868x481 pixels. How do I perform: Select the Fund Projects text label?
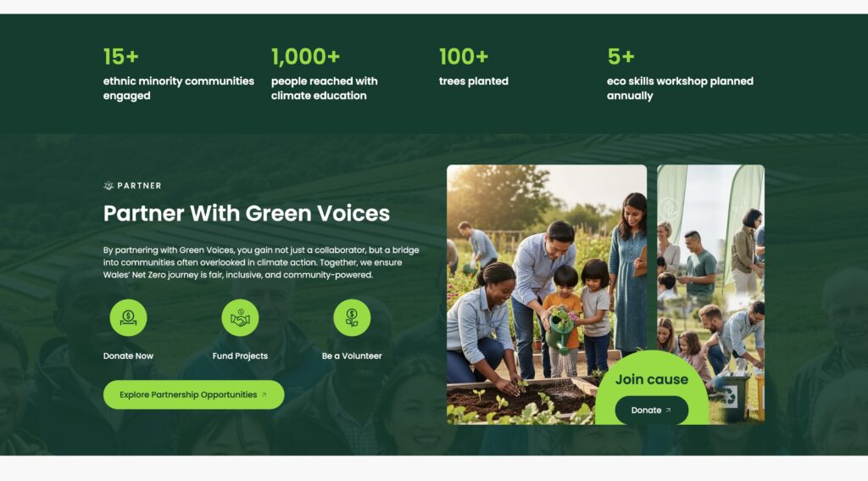240,355
